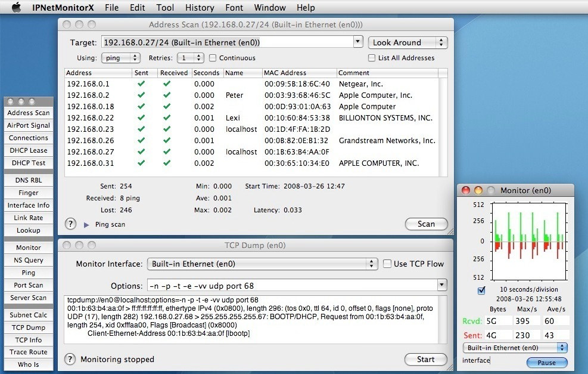This screenshot has width=588, height=374.
Task: Select the 192.168.0.22 row
Action: (251, 118)
